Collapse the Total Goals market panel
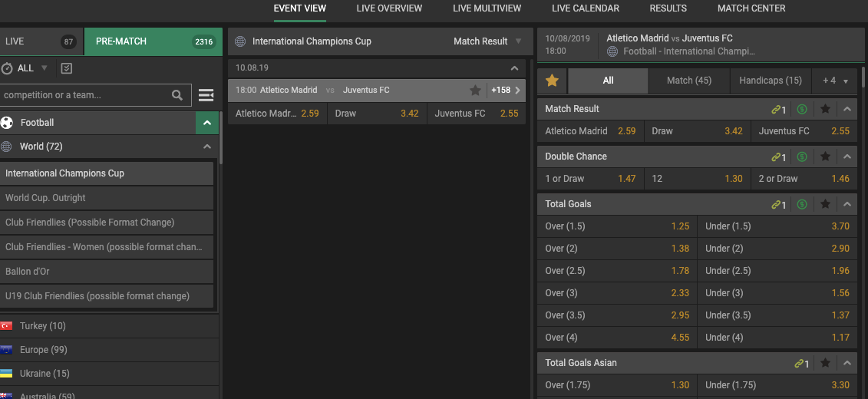This screenshot has width=868, height=399. click(x=847, y=204)
